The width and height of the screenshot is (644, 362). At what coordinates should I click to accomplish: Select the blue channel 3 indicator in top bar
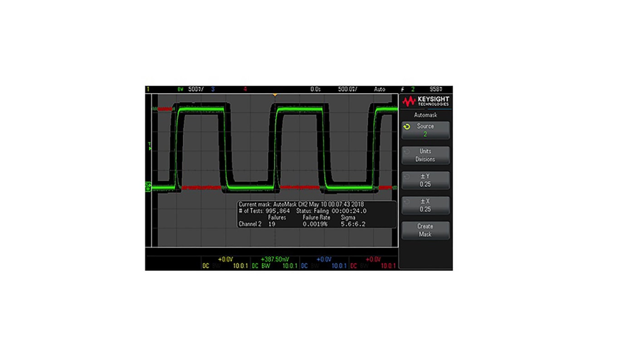tap(213, 89)
